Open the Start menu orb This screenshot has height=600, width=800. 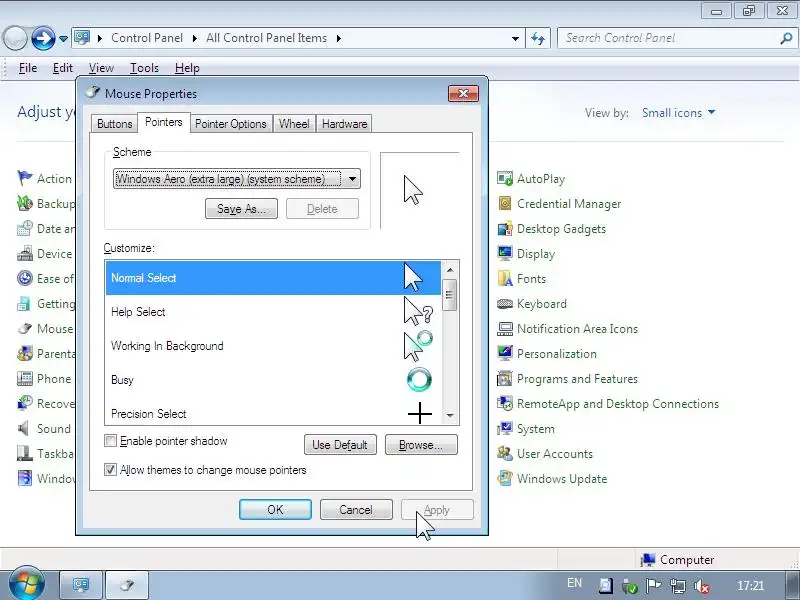point(27,583)
